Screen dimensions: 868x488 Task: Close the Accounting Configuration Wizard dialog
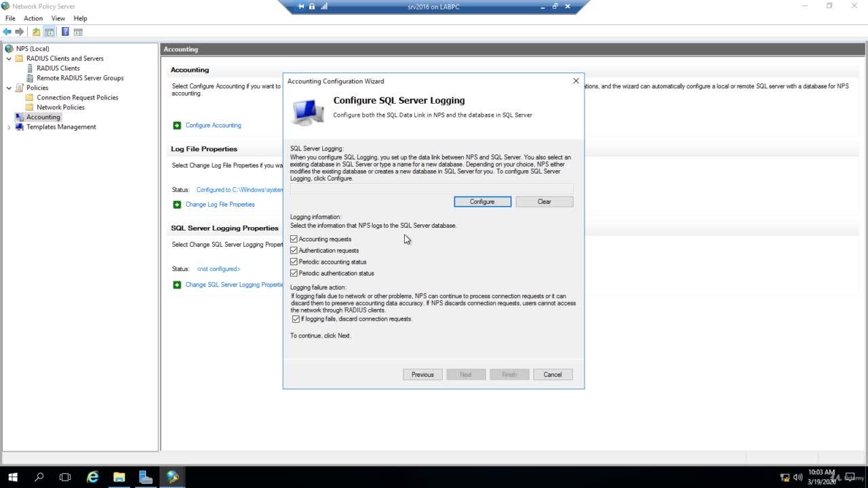pos(576,81)
